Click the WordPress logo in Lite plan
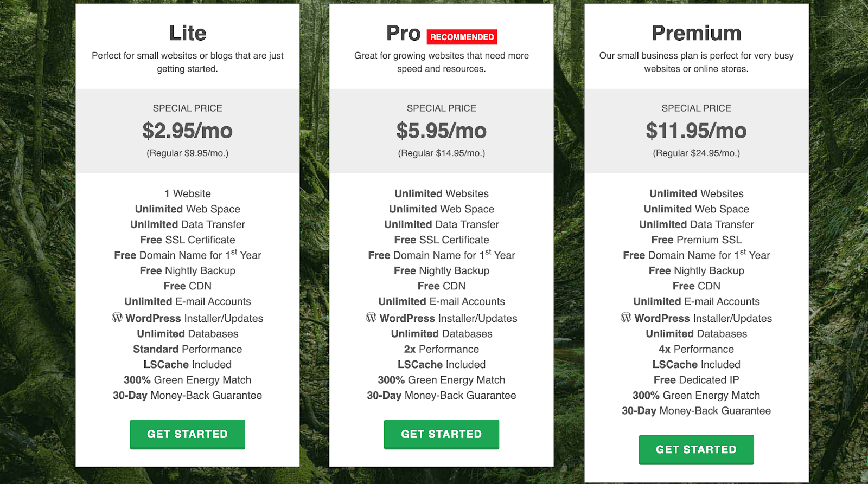The height and width of the screenshot is (484, 868). (x=117, y=318)
